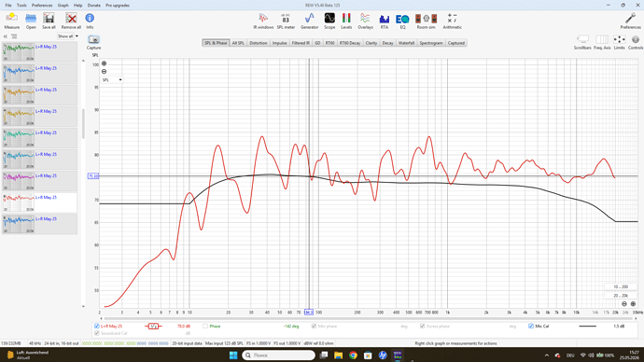The image size is (644, 362).
Task: Click the taskbar search box
Action: pos(278,355)
